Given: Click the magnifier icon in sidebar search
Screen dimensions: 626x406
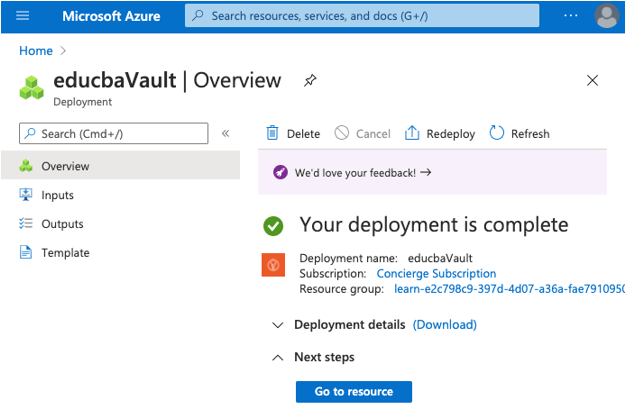Looking at the screenshot, I should click(30, 133).
